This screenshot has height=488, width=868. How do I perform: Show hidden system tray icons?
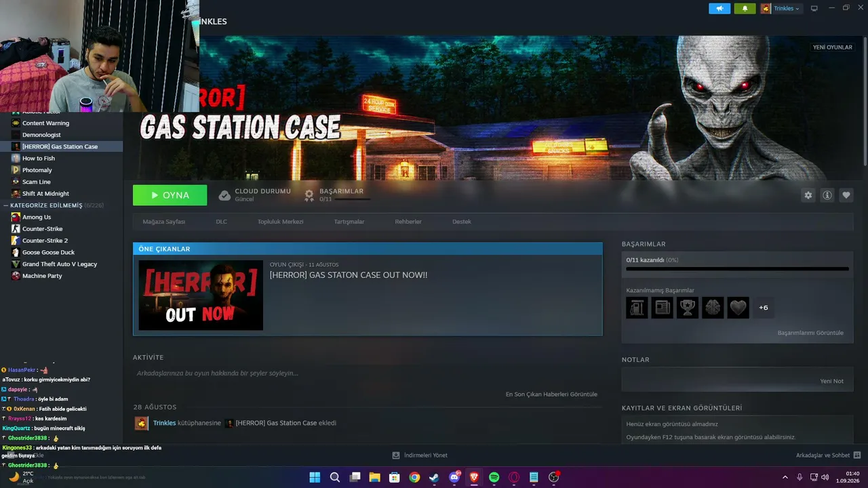coord(785,477)
